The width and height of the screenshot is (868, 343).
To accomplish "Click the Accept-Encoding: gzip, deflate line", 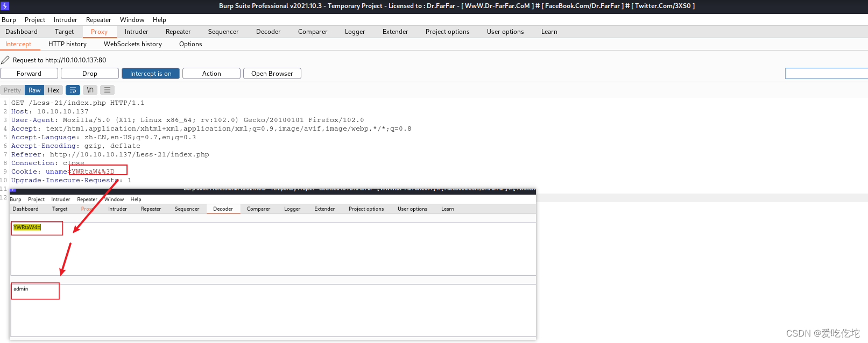I will [76, 146].
